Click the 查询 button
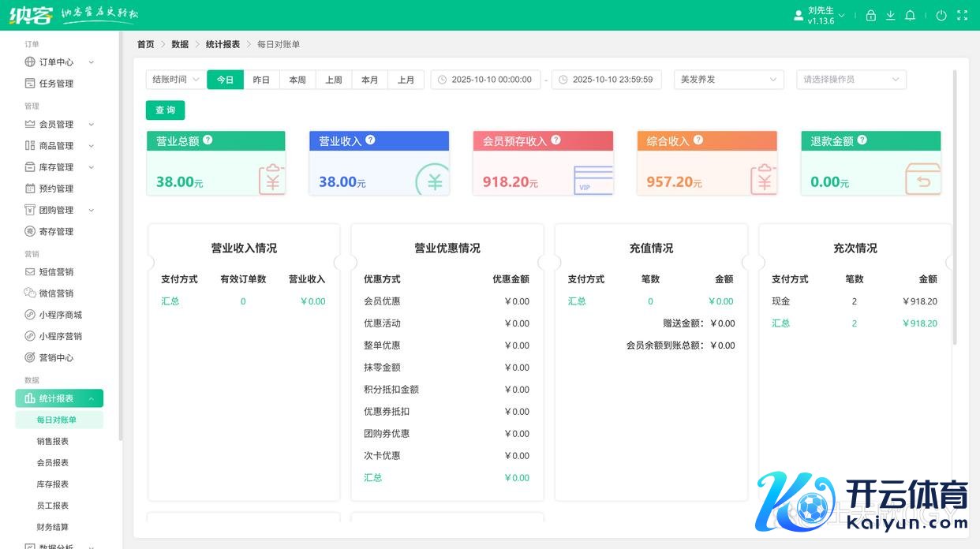Viewport: 980px width, 549px height. point(165,110)
